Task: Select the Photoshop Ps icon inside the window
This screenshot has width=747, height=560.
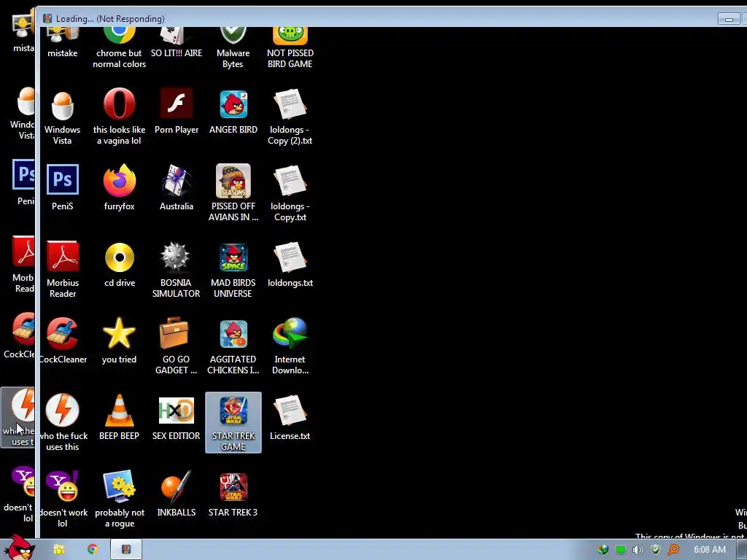Action: point(63,179)
